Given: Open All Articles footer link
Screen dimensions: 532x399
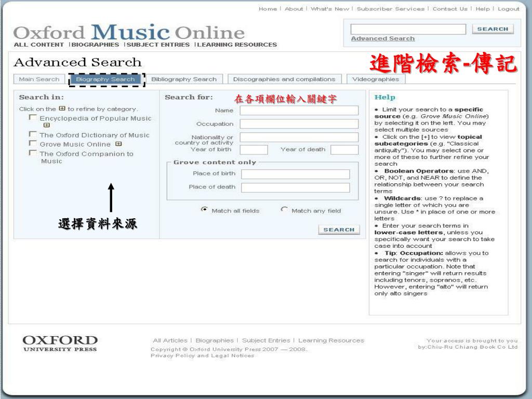Looking at the screenshot, I should 170,340.
